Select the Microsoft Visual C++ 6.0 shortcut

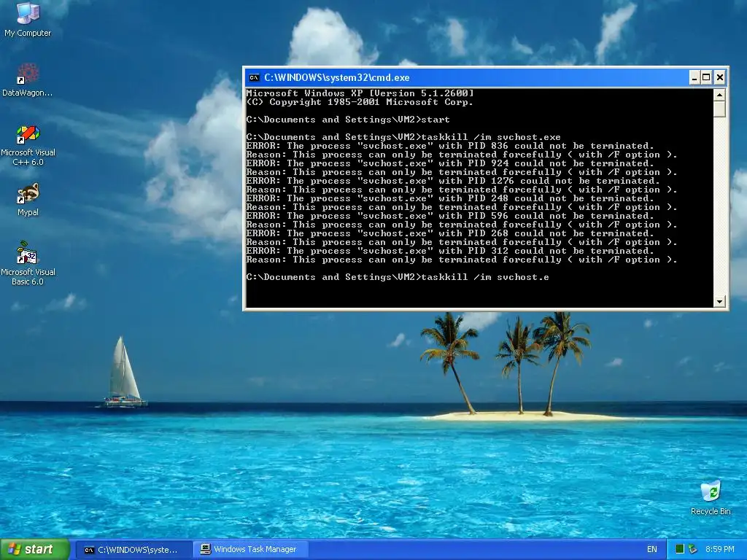[28, 145]
